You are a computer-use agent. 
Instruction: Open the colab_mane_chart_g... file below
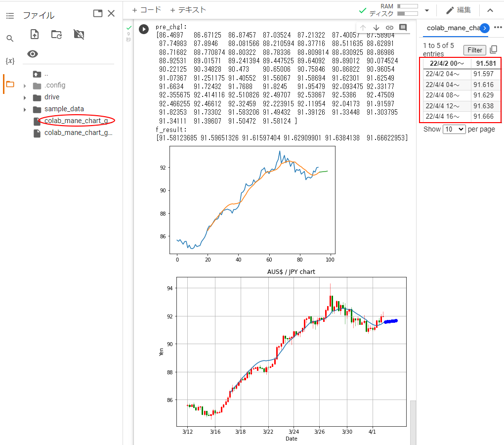coord(78,133)
